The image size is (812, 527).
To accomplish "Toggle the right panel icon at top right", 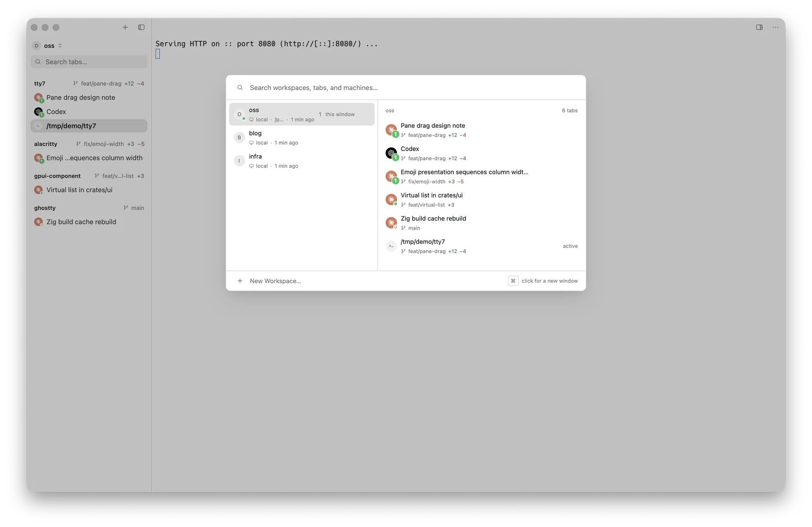I will pos(759,27).
